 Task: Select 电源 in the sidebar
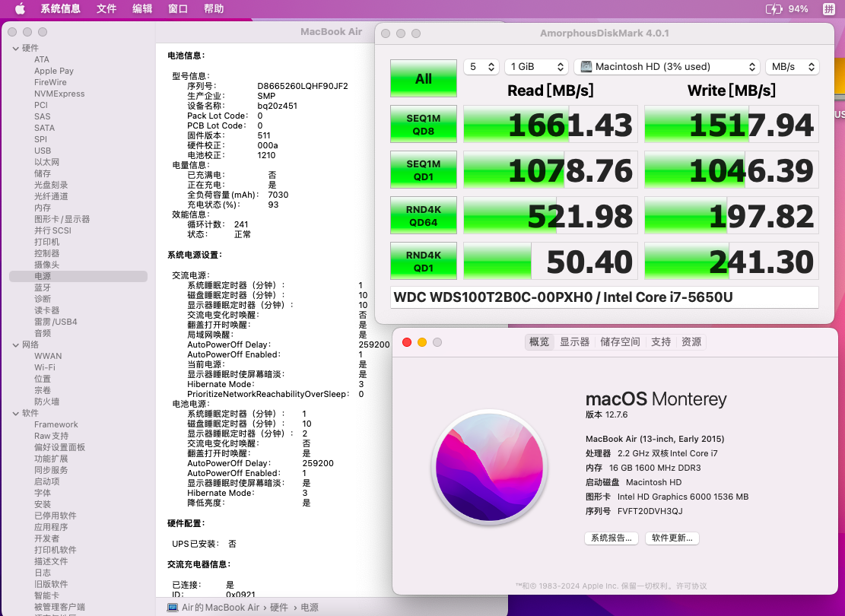click(x=78, y=276)
